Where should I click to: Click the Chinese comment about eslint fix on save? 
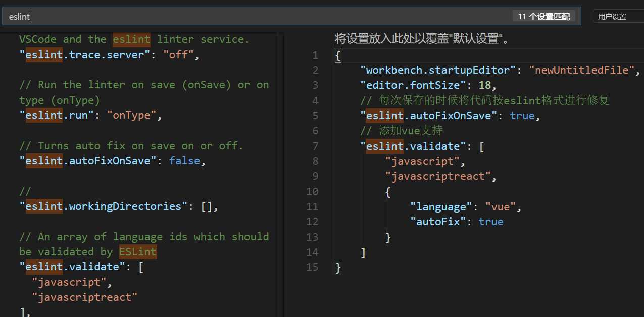pos(485,100)
